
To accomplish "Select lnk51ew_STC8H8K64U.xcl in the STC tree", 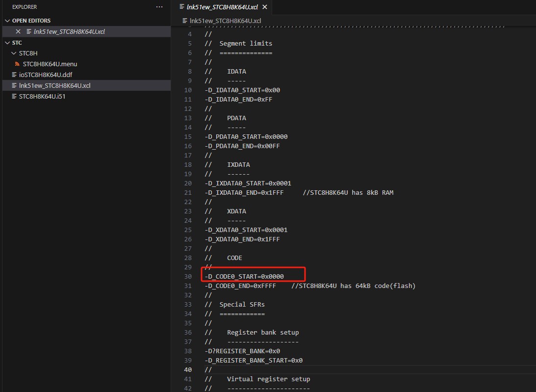I will pyautogui.click(x=55, y=85).
